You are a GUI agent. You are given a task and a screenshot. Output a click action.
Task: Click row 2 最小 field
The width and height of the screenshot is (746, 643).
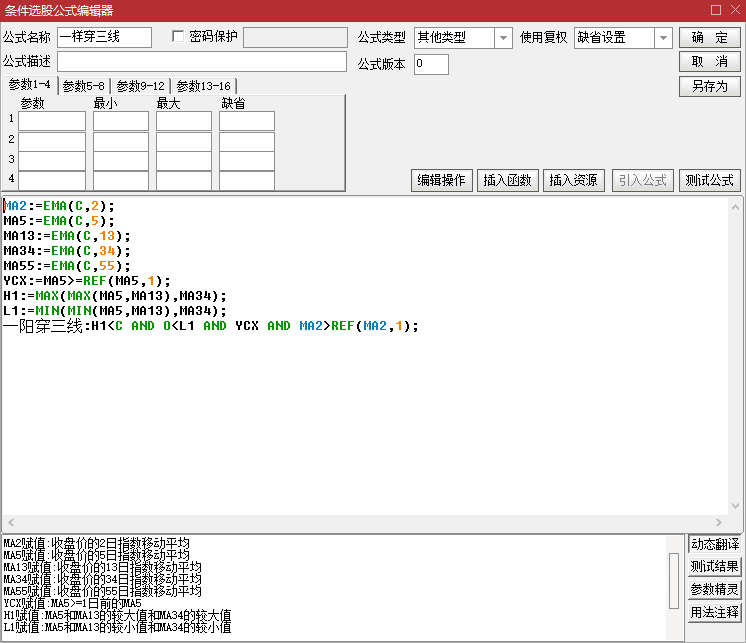[x=121, y=141]
